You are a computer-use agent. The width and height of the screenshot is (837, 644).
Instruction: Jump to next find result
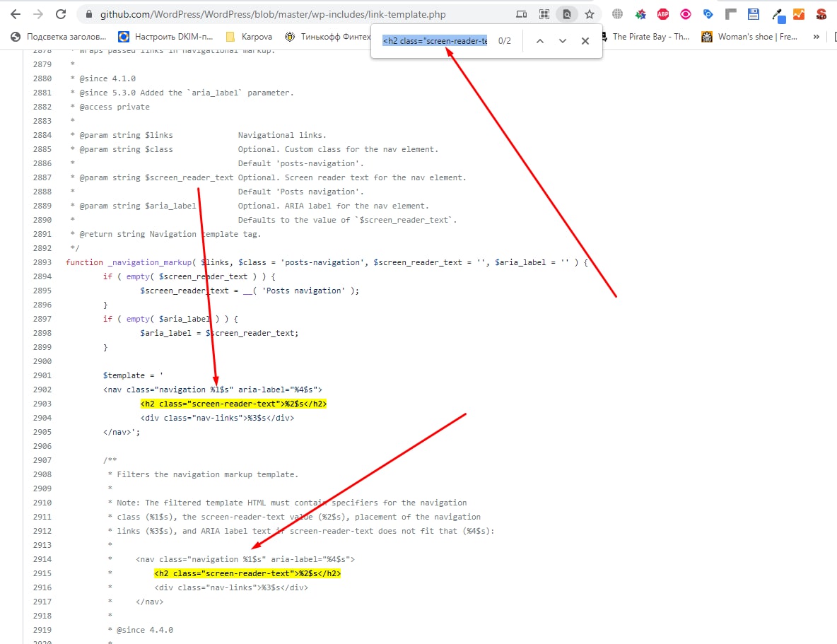[562, 40]
